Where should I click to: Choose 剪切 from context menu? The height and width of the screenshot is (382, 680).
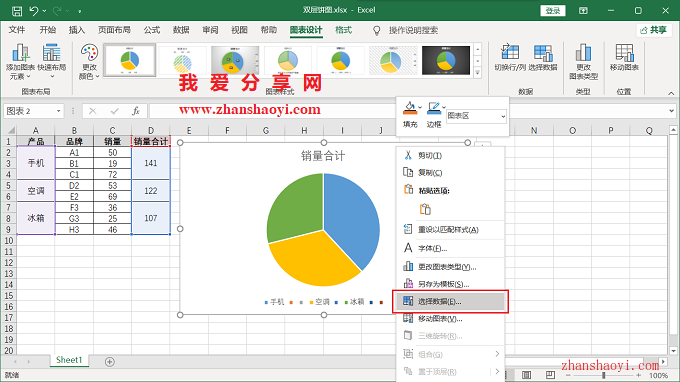click(450, 155)
